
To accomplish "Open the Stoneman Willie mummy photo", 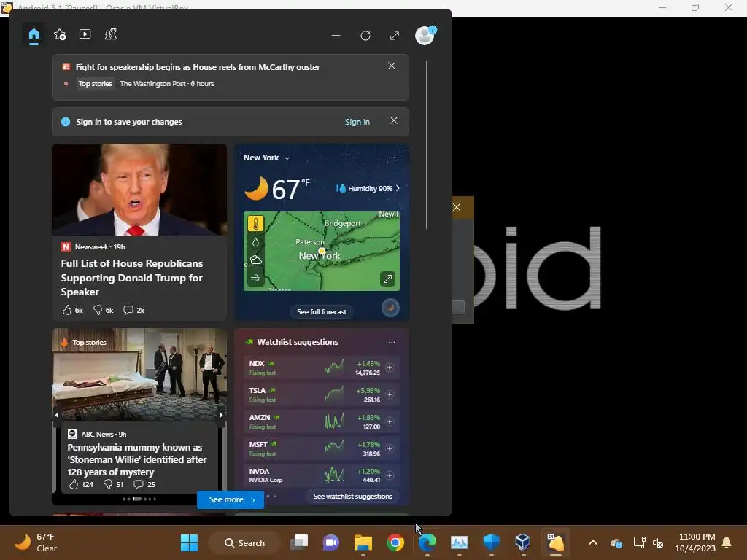I will pyautogui.click(x=139, y=374).
